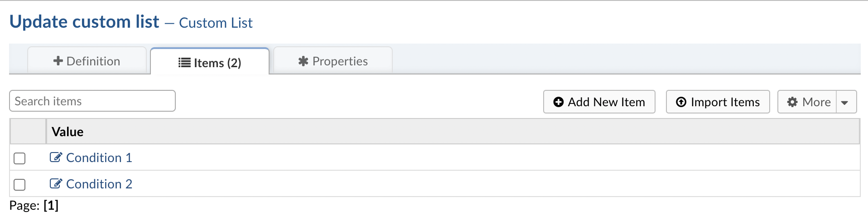Expand the More dropdown caret
This screenshot has width=868, height=217.
[x=845, y=102]
